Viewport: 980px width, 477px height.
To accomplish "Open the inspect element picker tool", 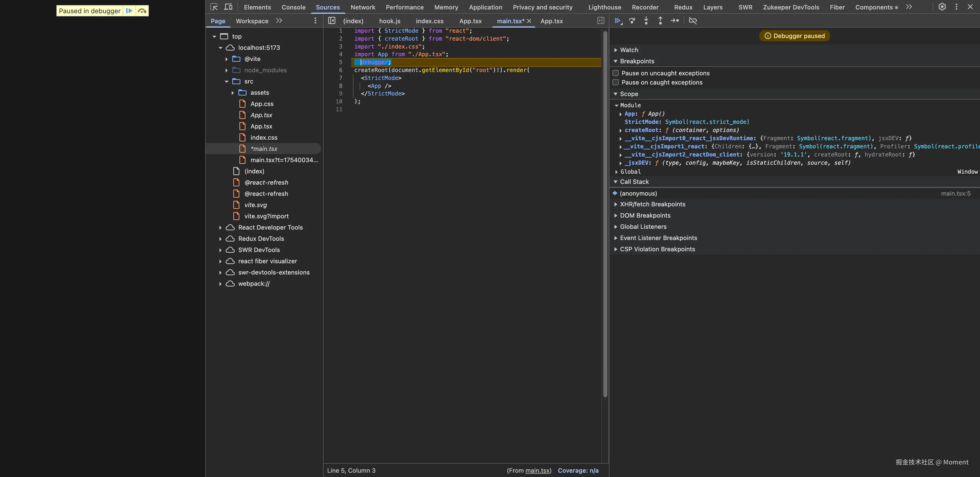I will [214, 7].
